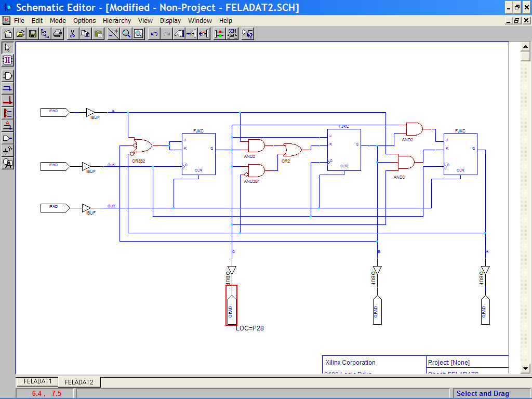Click the Paste toolbar icon

pyautogui.click(x=98, y=34)
